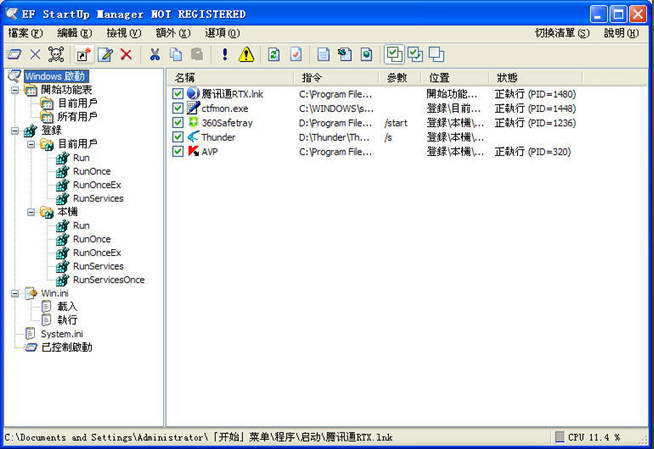
Task: Click the first overlapping green-checkbox icon
Action: [394, 54]
